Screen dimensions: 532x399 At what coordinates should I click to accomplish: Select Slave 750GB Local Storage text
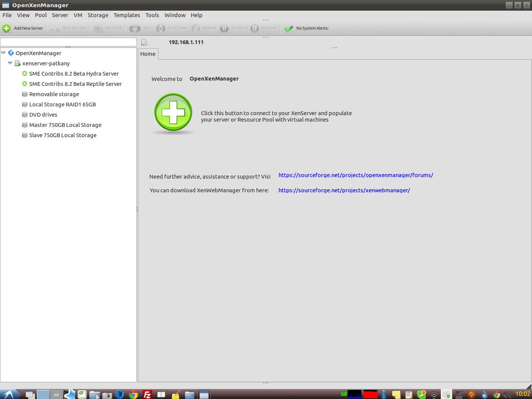(x=63, y=135)
